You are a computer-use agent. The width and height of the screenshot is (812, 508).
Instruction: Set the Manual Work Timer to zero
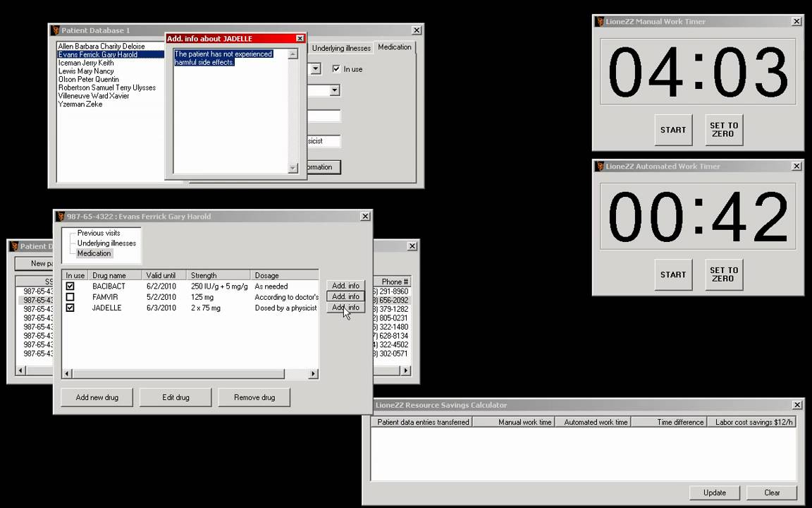tap(723, 130)
